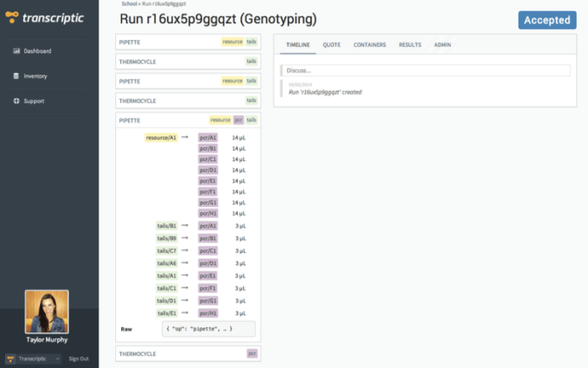This screenshot has height=368, width=588.
Task: Switch to the Quote tab
Action: (331, 44)
